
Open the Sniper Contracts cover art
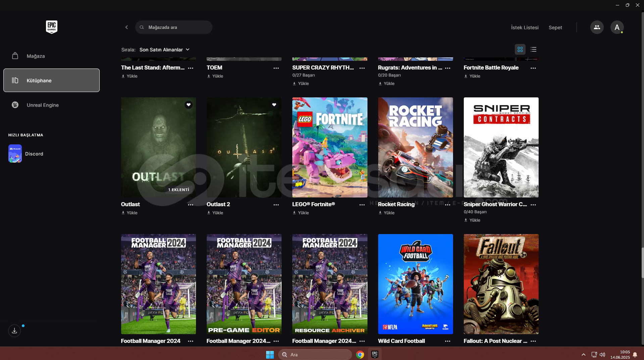(501, 147)
